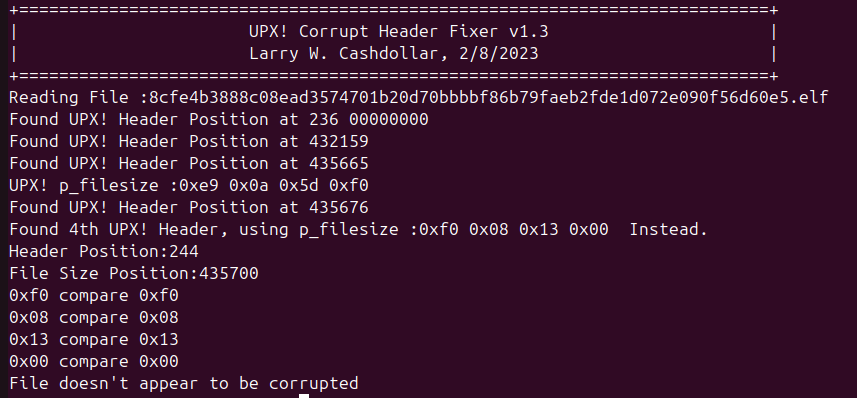Click the author line Larry W. Cashdollar
This screenshot has height=398, width=857.
tap(344, 54)
